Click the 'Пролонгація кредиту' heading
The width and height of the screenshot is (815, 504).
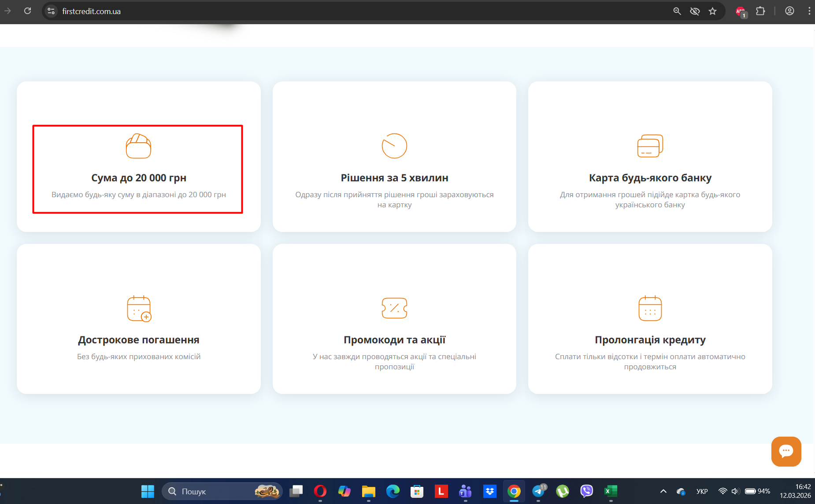pyautogui.click(x=650, y=340)
